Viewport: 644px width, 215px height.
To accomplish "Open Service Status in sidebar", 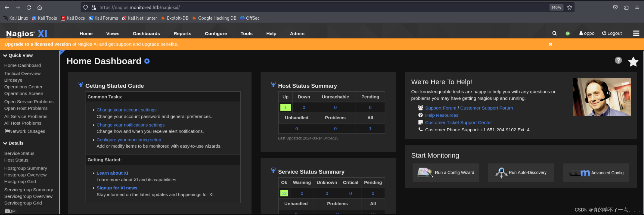I will tap(19, 153).
